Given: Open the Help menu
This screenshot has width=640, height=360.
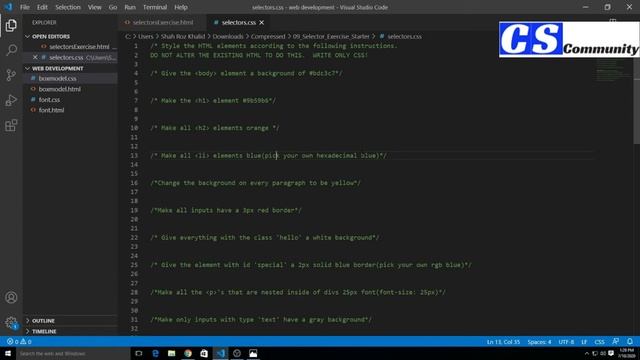Looking at the screenshot, I should pyautogui.click(x=181, y=7).
